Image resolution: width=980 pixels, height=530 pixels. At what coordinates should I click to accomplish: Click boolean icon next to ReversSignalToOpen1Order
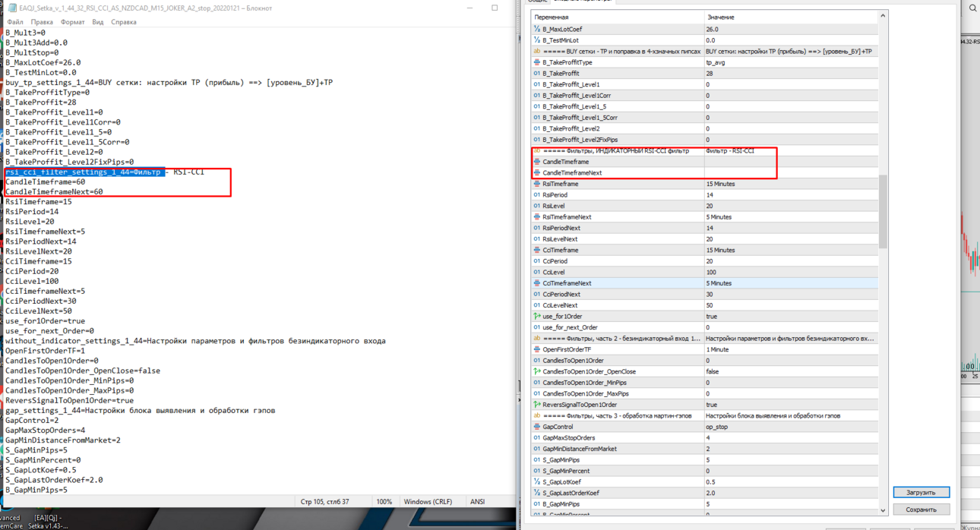[537, 405]
